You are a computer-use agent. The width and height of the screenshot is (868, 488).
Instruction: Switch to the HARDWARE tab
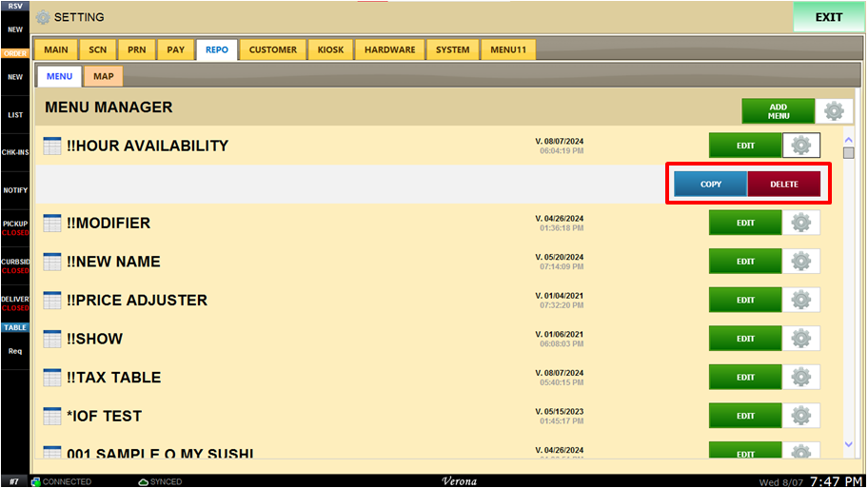(389, 49)
